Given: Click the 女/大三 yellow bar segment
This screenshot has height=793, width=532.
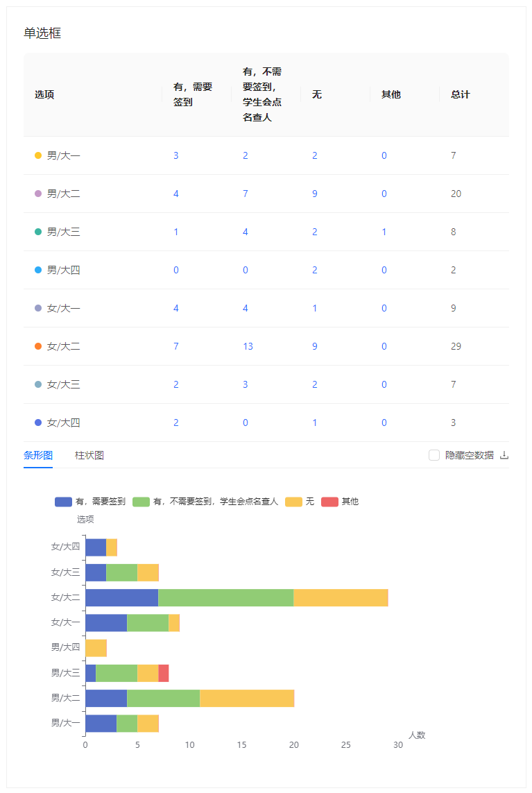Looking at the screenshot, I should point(148,572).
